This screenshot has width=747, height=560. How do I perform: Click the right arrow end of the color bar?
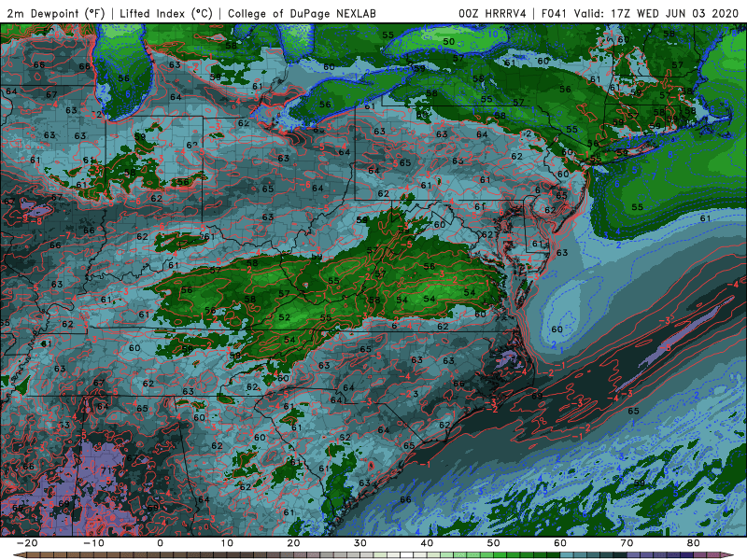729,555
